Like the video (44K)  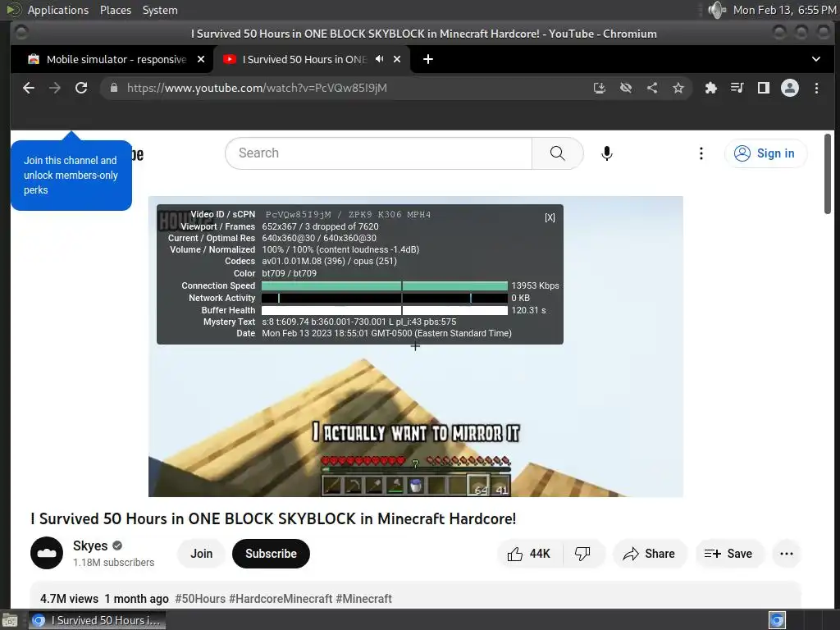click(x=529, y=554)
